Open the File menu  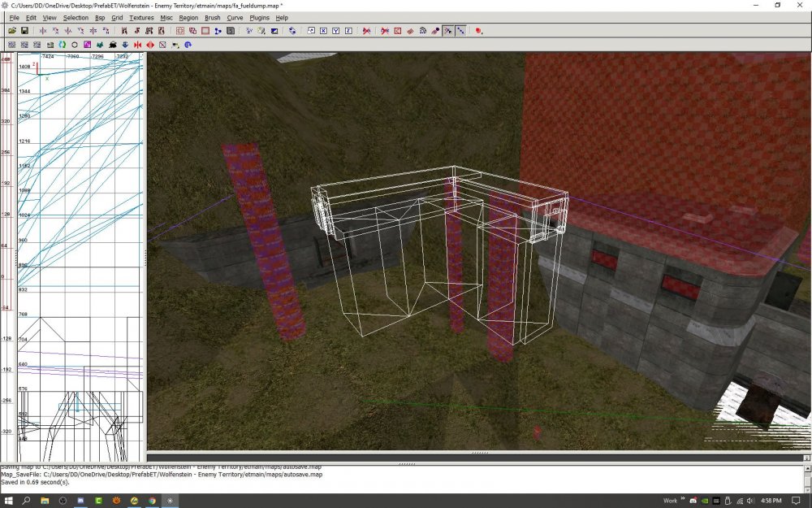tap(14, 18)
